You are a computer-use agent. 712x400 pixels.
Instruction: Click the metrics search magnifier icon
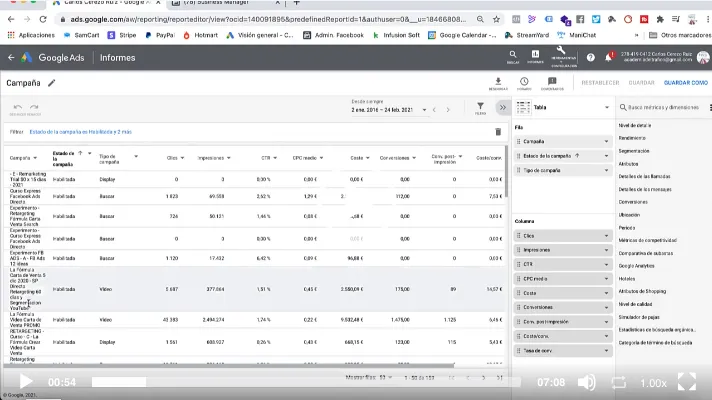[623, 108]
